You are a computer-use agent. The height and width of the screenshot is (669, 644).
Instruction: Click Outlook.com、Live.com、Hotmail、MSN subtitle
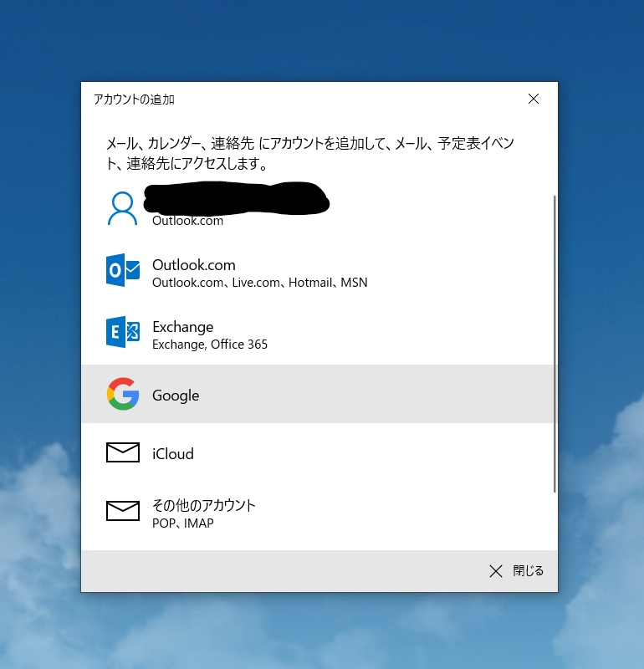pyautogui.click(x=260, y=283)
